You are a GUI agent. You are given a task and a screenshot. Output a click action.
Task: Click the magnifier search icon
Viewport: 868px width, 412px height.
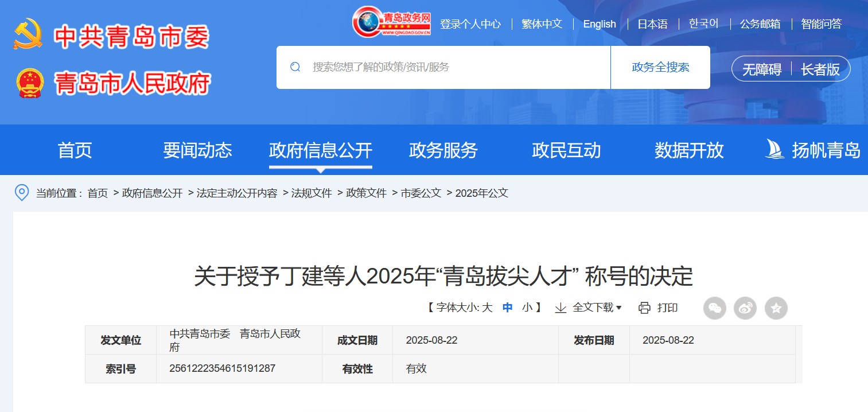coord(295,67)
